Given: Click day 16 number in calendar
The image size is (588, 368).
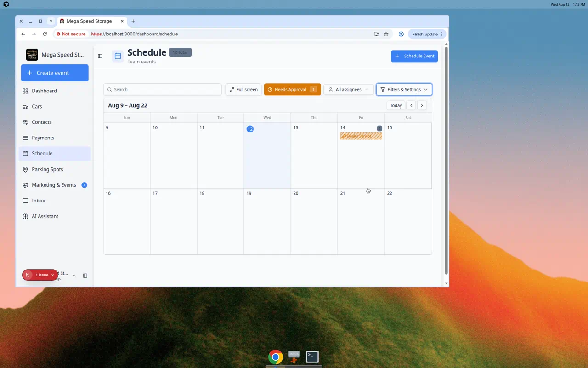Looking at the screenshot, I should click(108, 193).
